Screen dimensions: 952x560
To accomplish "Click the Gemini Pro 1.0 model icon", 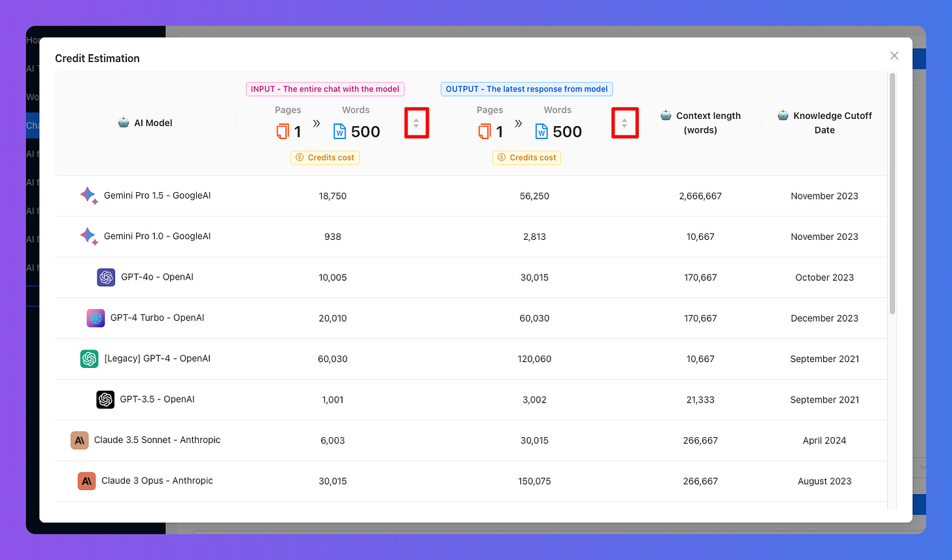I will [89, 236].
